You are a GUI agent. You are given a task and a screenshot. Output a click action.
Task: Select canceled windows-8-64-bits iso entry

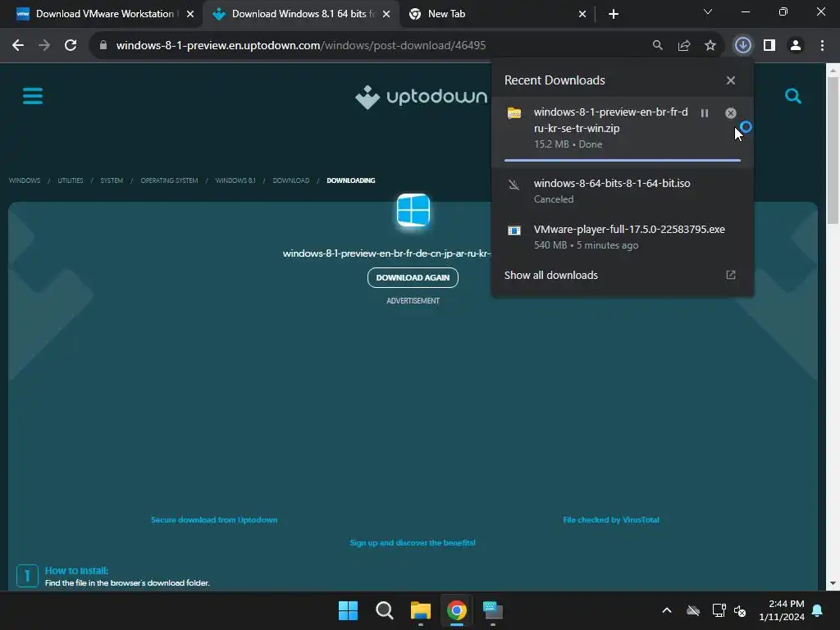(x=623, y=190)
